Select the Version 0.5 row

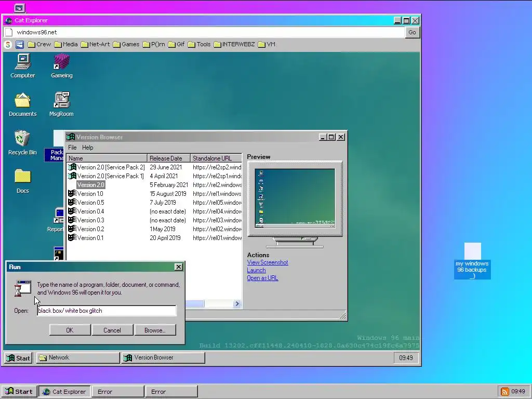coord(154,203)
